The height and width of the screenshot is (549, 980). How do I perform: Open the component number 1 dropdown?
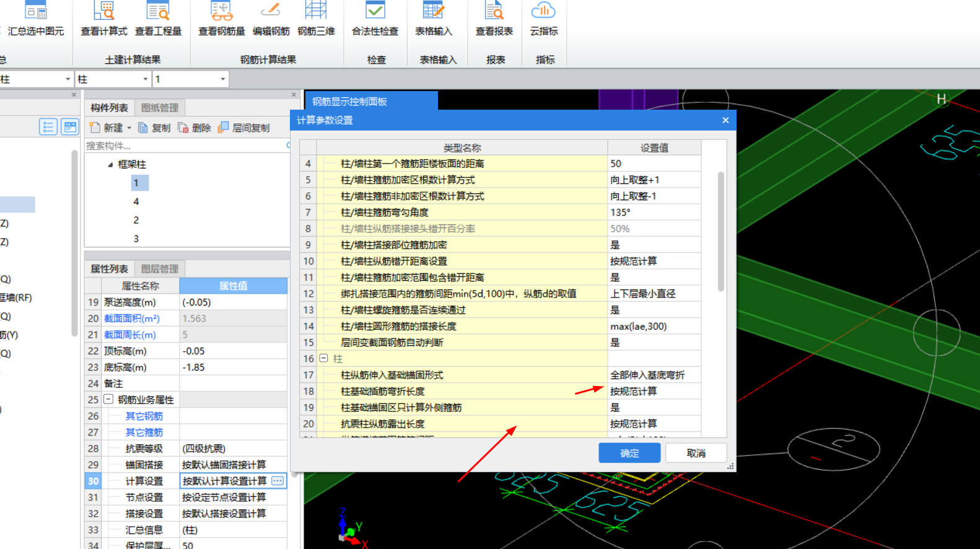(223, 79)
